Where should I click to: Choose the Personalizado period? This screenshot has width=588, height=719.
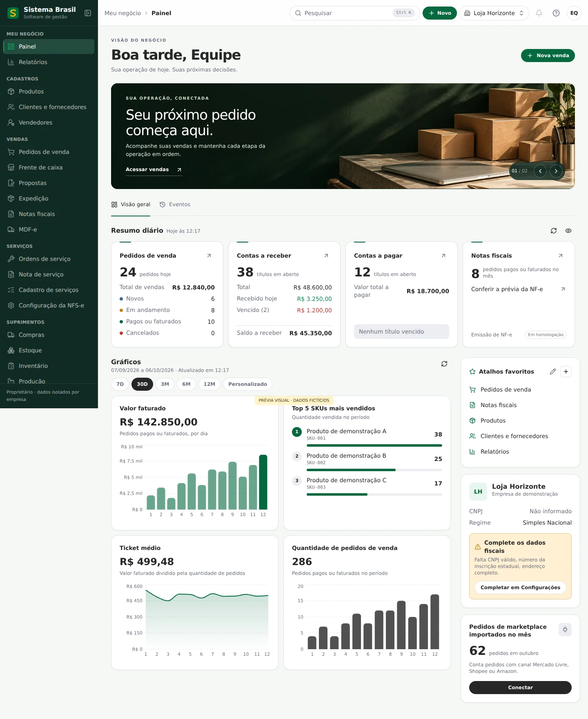point(247,384)
